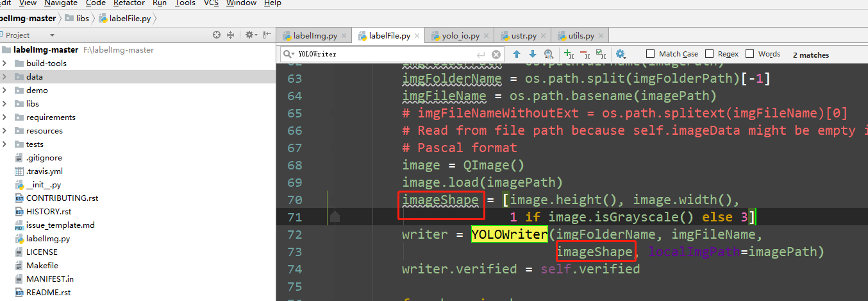
Task: Click the highlighted YOLOWriter match in code
Action: 510,234
